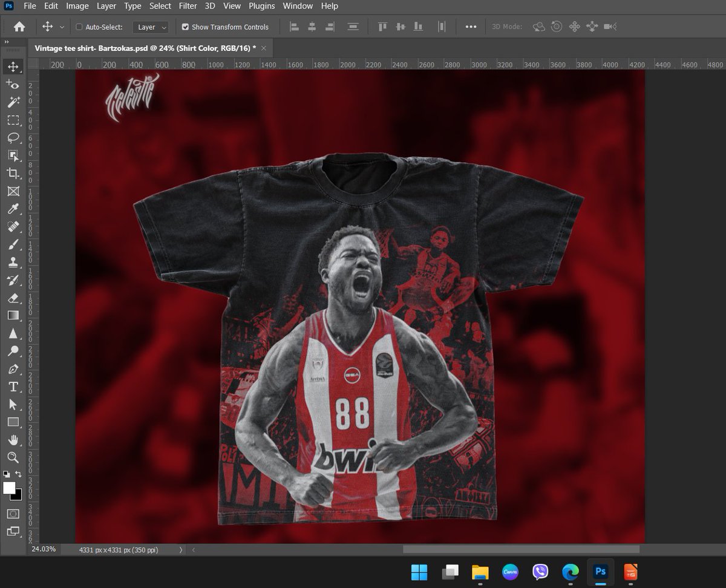Select the History Brush tool
726x588 pixels.
coord(13,280)
